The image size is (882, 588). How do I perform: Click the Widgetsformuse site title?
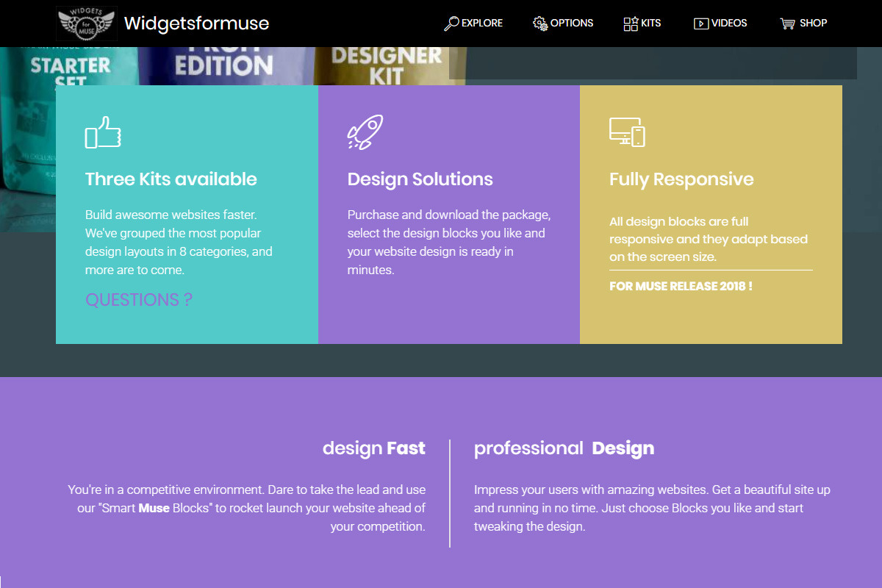coord(197,24)
